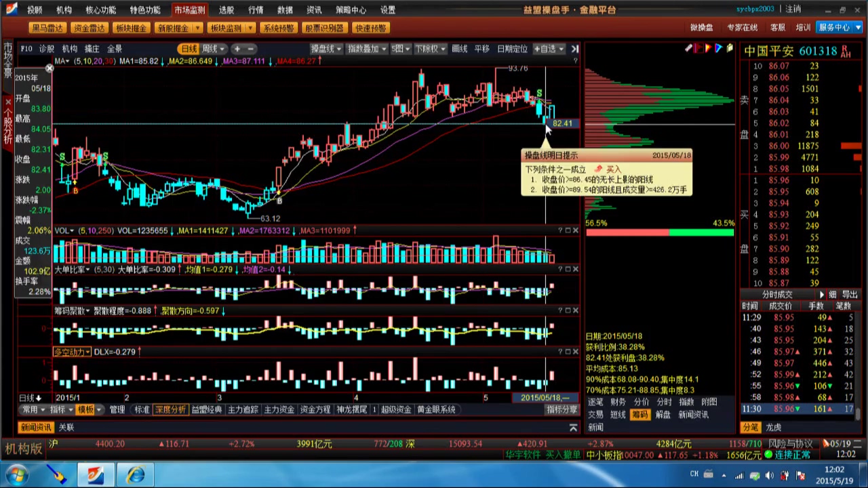Open the 设置 menu
The height and width of the screenshot is (488, 868).
[x=387, y=9]
